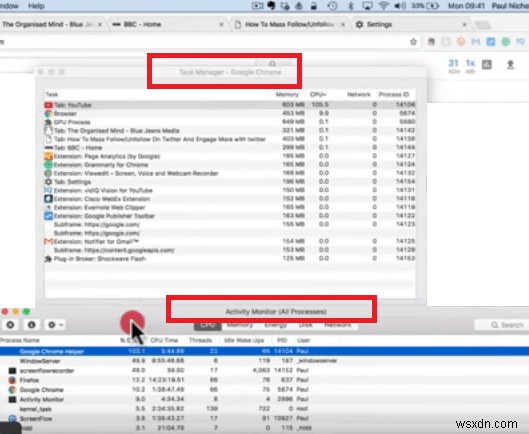The image size is (529, 434).
Task: Select the Tab: YouTube row in Task Manager
Action: [230, 105]
